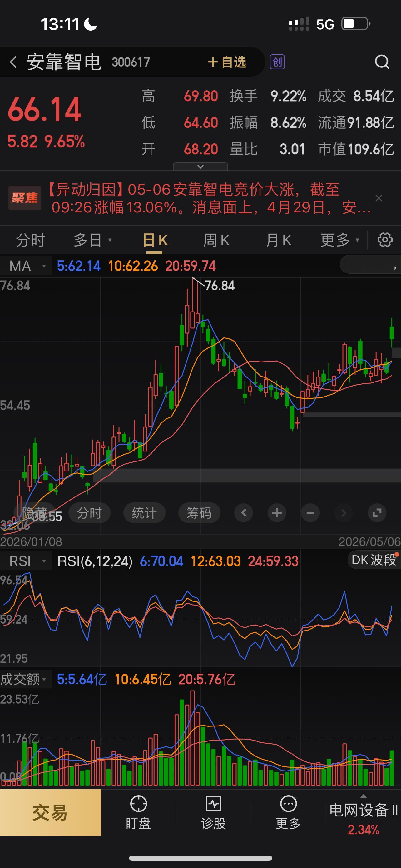Switch to 周K weekly chart
This screenshot has width=401, height=868.
coord(216,240)
